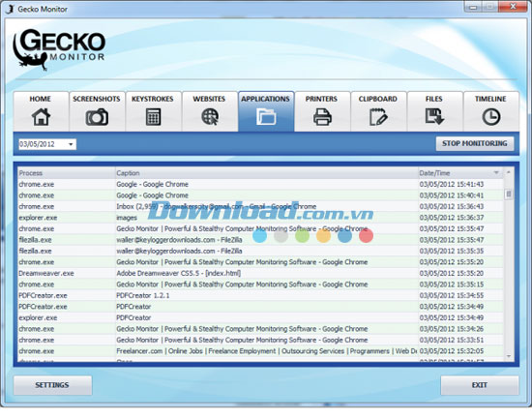Open the Websites globe icon
This screenshot has width=532, height=419.
pyautogui.click(x=210, y=117)
